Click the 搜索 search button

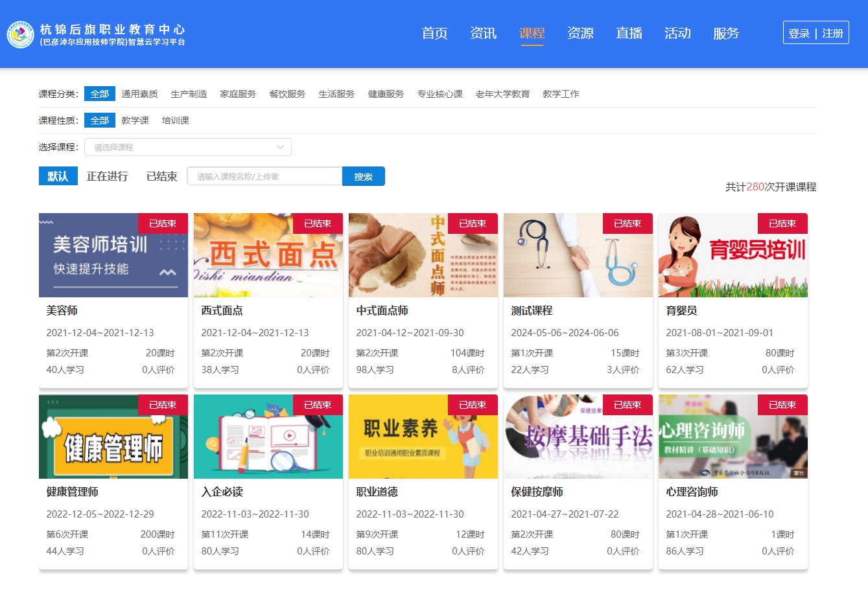363,176
